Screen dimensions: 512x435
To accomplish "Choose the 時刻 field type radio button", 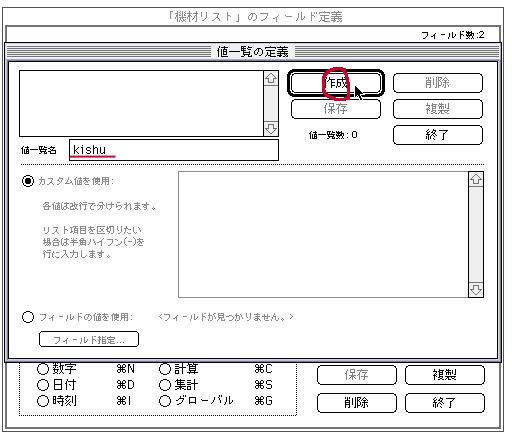I will pyautogui.click(x=43, y=401).
